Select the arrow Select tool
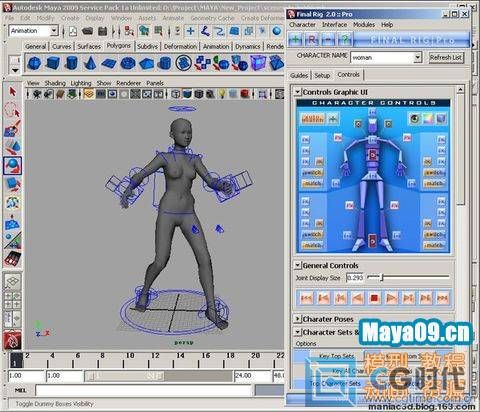 (13, 91)
